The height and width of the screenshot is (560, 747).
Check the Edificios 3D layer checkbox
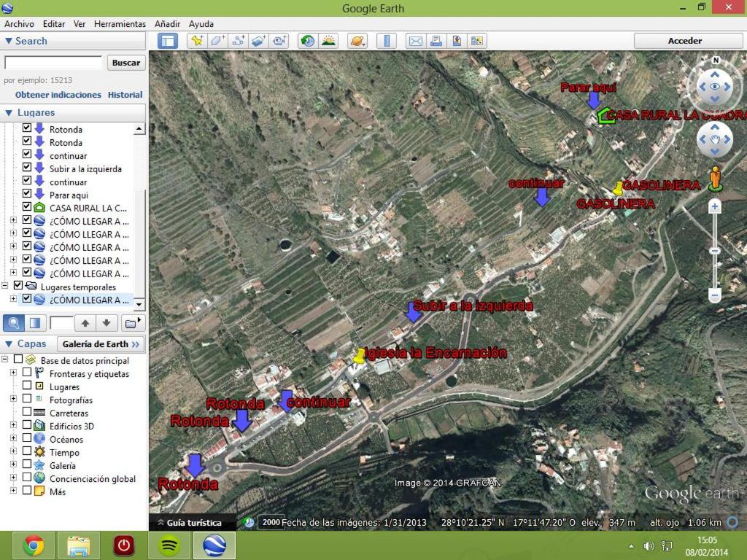coord(27,426)
